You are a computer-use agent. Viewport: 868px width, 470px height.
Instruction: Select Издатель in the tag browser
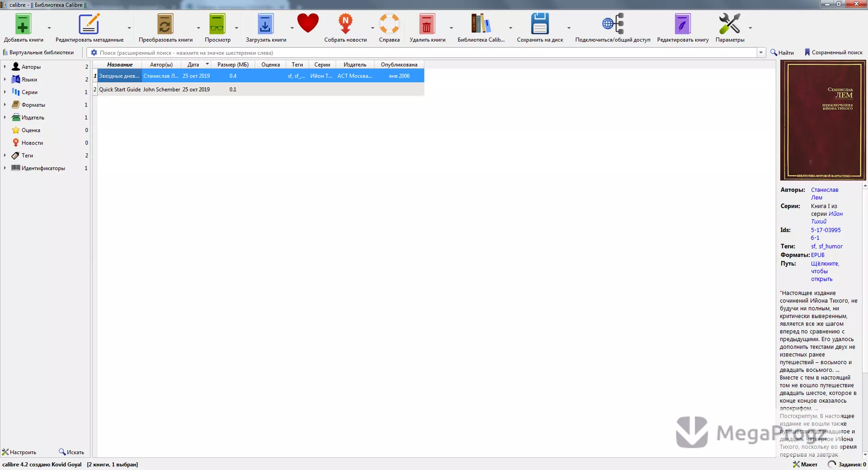33,117
